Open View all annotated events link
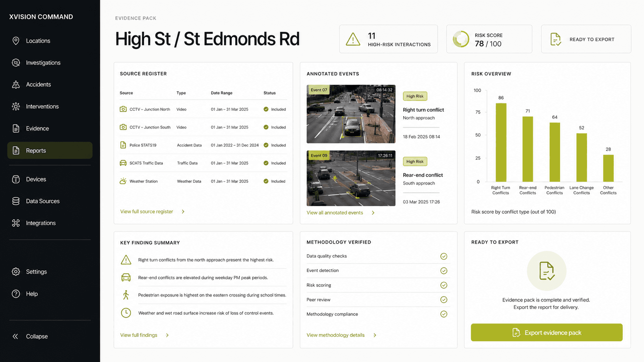644x362 pixels. (335, 213)
